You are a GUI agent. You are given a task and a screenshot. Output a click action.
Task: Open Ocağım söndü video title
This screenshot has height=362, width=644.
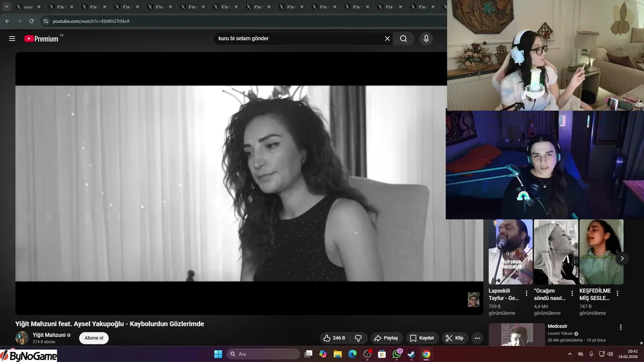[549, 295]
